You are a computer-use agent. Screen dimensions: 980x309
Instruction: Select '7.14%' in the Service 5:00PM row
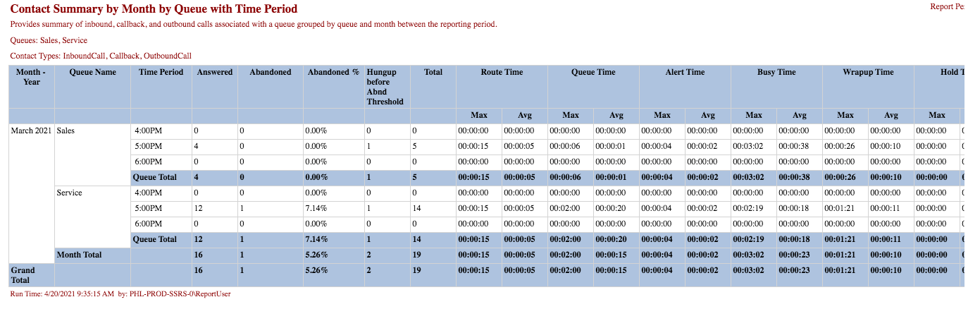point(316,208)
